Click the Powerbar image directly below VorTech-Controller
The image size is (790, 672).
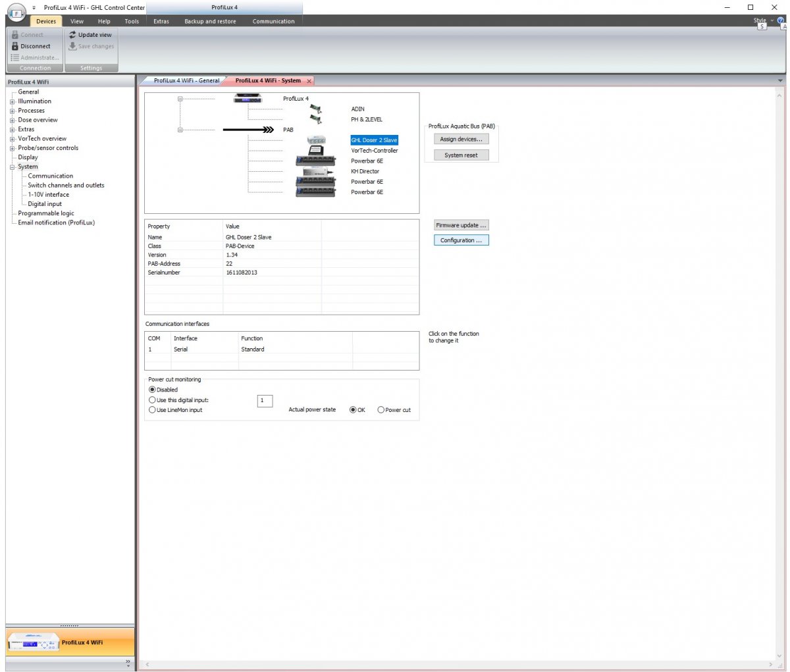point(316,161)
